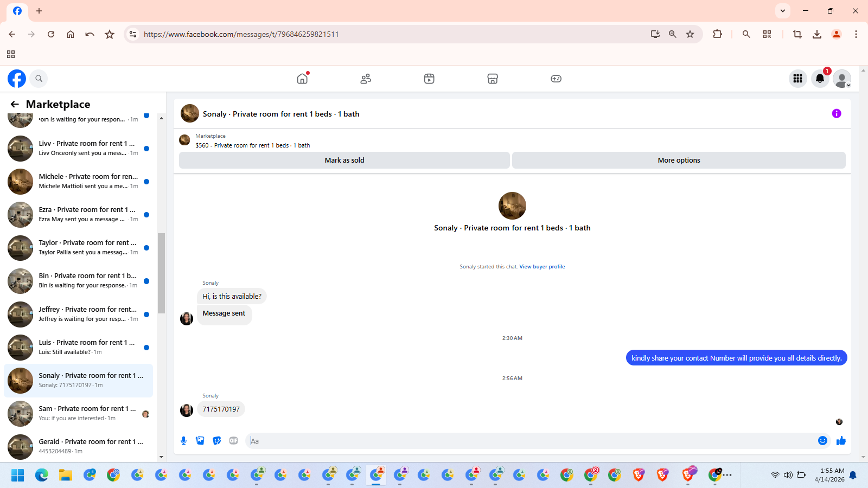
Task: Record a voice clip with microphone icon
Action: point(183,441)
